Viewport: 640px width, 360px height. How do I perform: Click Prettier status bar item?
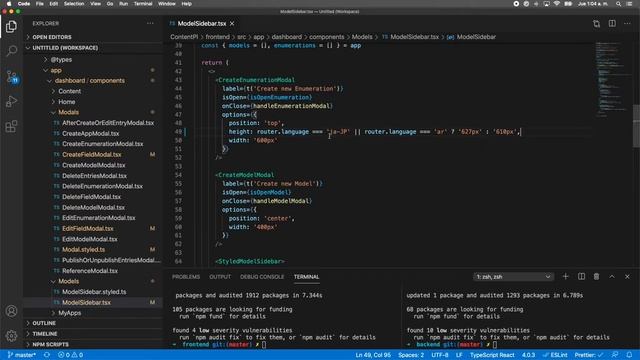(x=589, y=355)
